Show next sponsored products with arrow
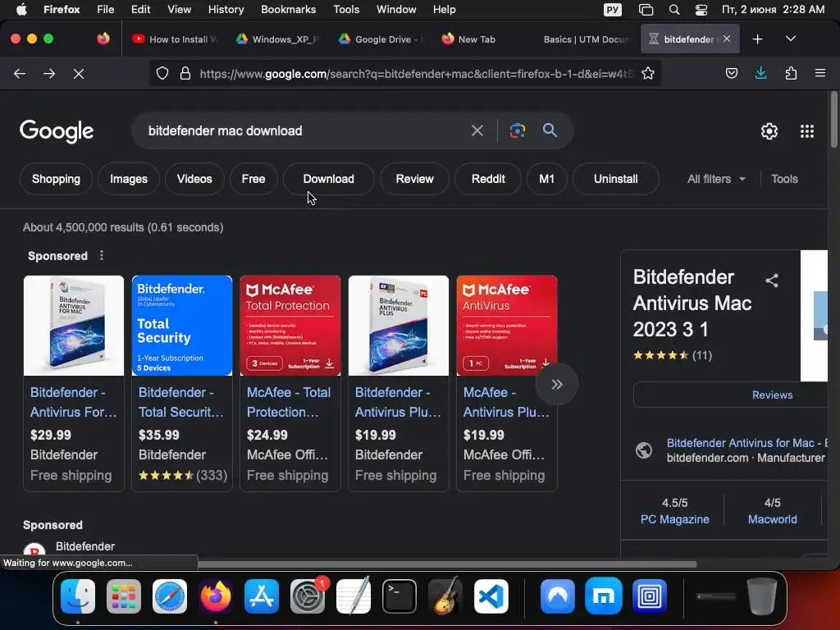The image size is (840, 630). (x=557, y=384)
